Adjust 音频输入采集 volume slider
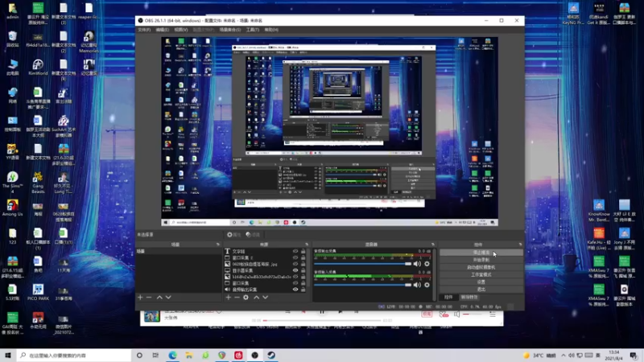The height and width of the screenshot is (362, 644). click(x=363, y=285)
